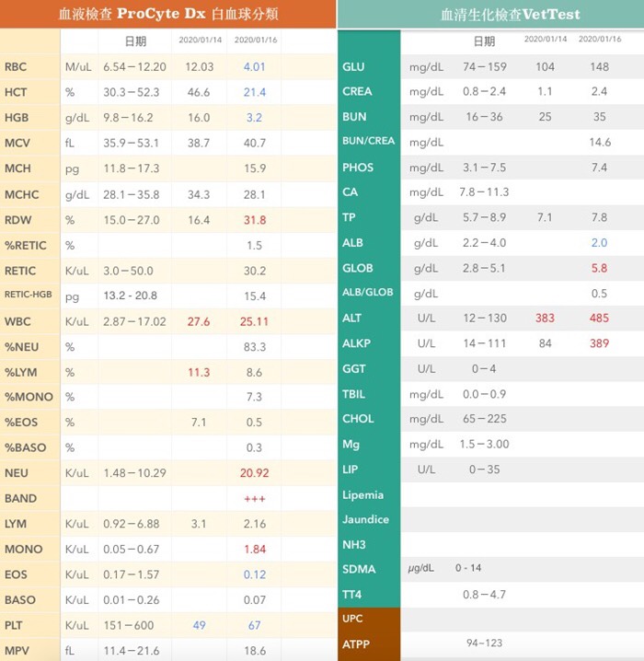644x661 pixels.
Task: Click the BAND result +++
Action: (x=255, y=499)
